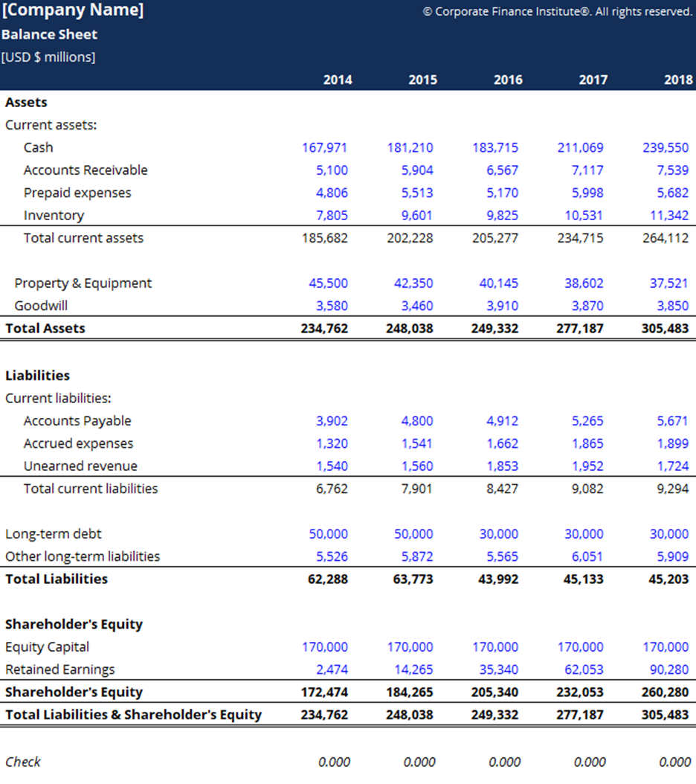Click the 2017 column header

593,80
